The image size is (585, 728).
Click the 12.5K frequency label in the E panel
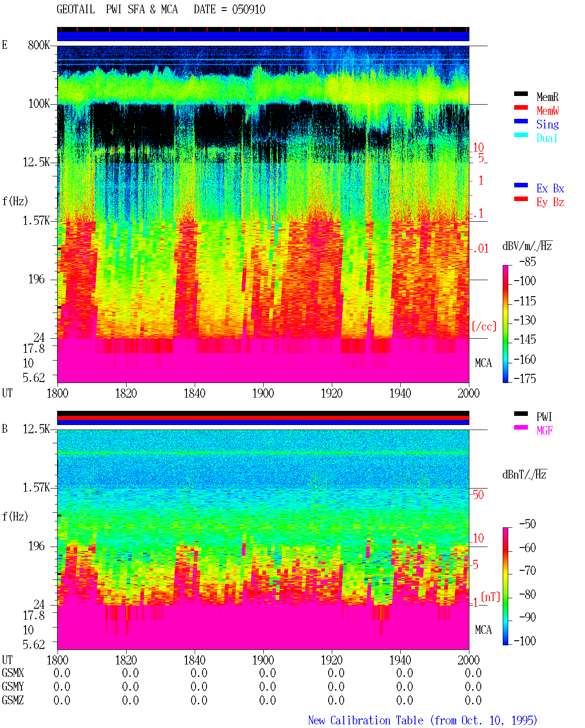(36, 162)
